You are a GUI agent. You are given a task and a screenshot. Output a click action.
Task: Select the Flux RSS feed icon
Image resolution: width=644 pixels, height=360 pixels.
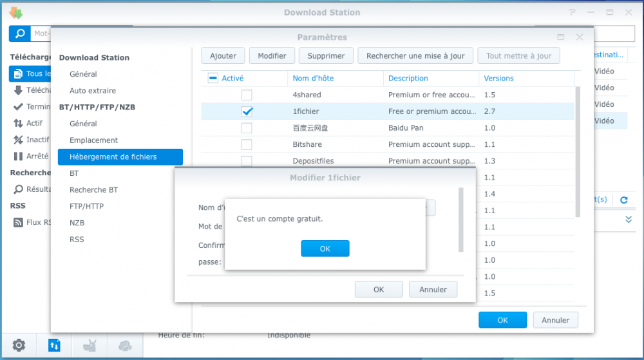[18, 222]
